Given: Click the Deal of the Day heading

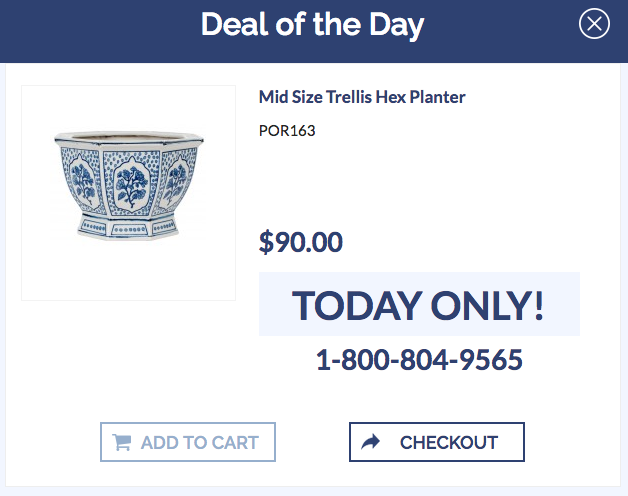Looking at the screenshot, I should pos(312,24).
